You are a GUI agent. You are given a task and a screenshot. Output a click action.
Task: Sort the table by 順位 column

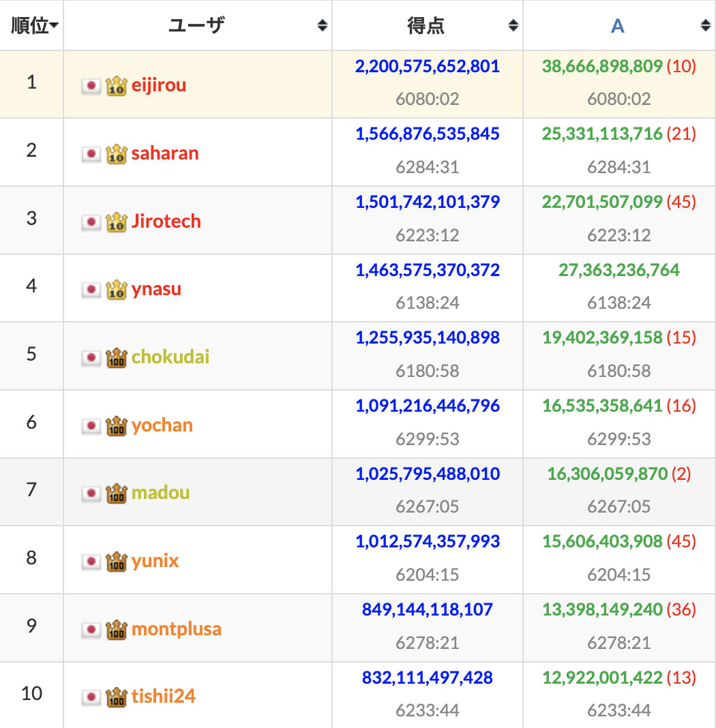coord(34,25)
